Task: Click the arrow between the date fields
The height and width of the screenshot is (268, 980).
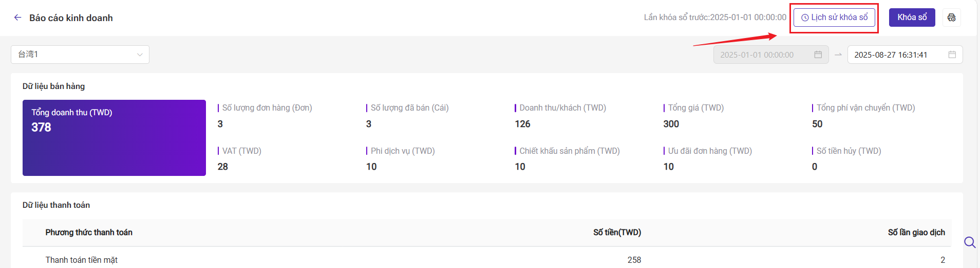Action: point(838,55)
